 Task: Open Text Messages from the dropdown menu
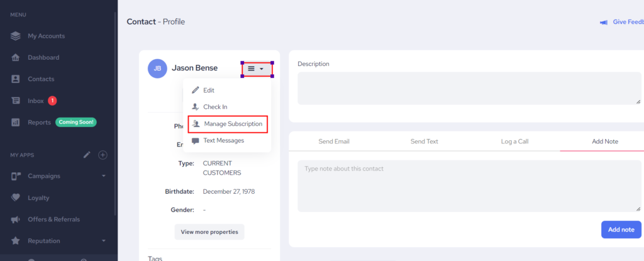click(223, 140)
